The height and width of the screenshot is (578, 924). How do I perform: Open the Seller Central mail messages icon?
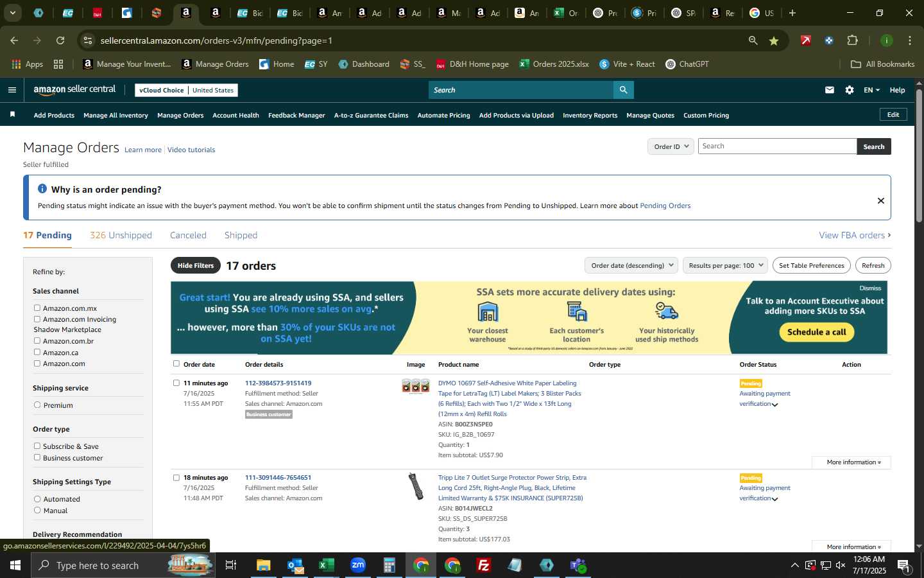[x=830, y=90]
